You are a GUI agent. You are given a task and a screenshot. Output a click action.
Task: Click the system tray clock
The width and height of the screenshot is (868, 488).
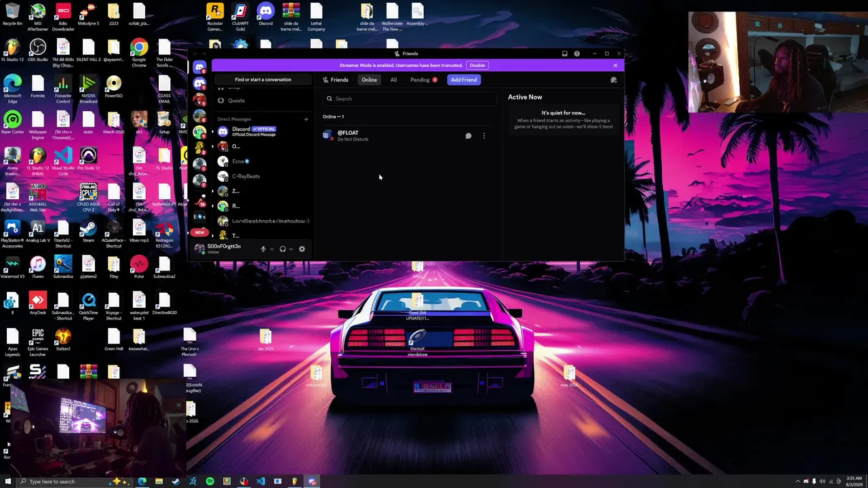[x=854, y=481]
